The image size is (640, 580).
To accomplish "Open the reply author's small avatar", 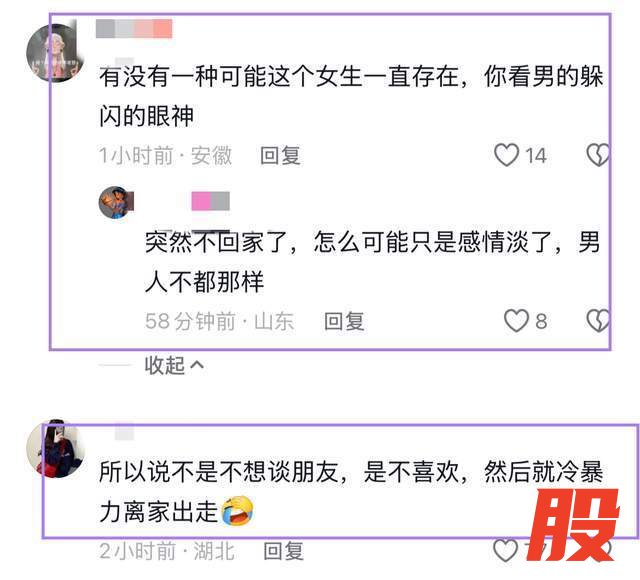I will [x=116, y=202].
